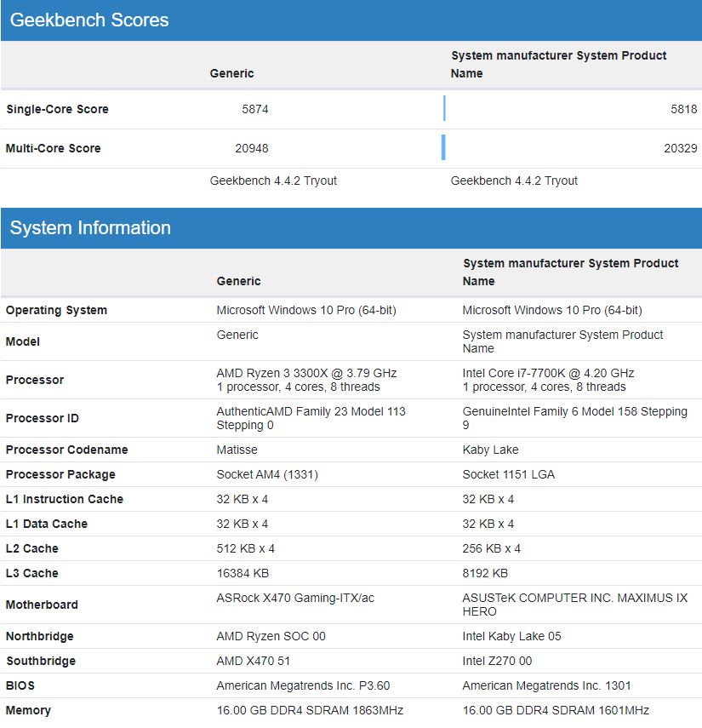Select 'AMD Ryzen 3 3300X @ 3.79 GHz'
Viewport: 702px width, 728px height.
(306, 373)
